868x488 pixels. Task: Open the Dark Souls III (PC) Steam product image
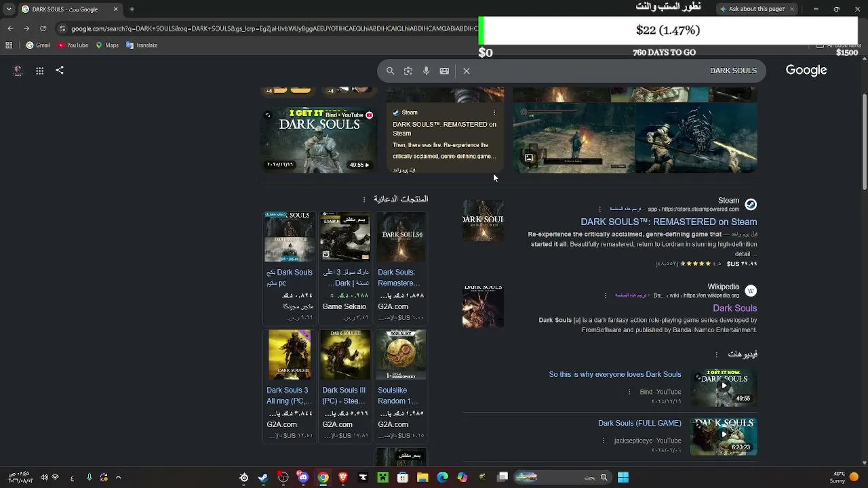click(x=345, y=355)
